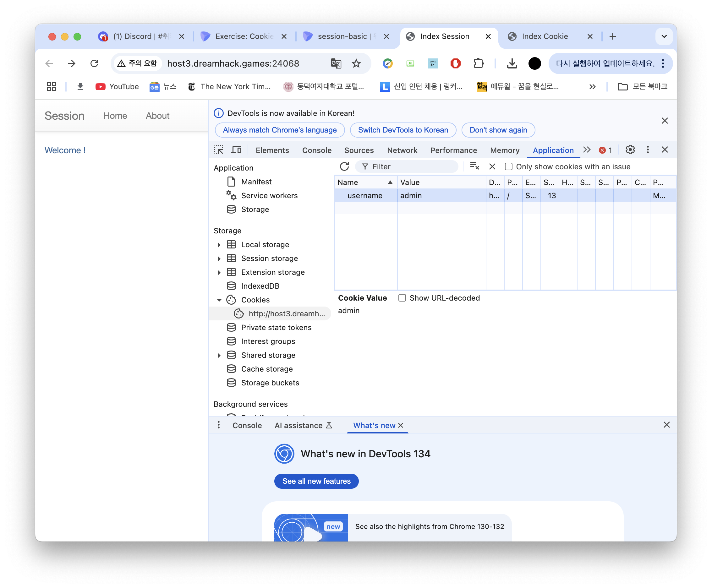Bookmark this page with the star icon
The image size is (712, 588).
356,63
